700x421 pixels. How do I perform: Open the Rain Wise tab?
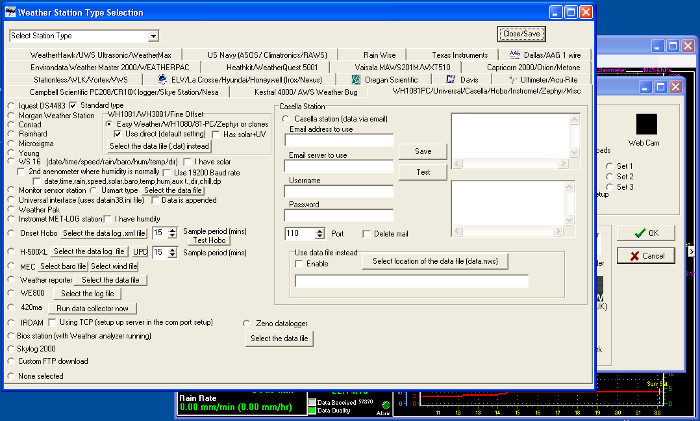click(x=379, y=55)
